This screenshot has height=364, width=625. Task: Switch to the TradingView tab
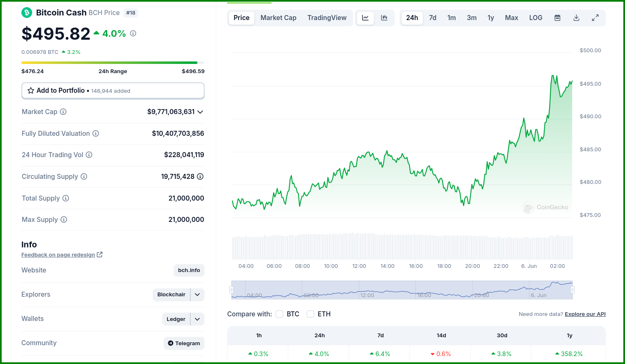tap(327, 18)
